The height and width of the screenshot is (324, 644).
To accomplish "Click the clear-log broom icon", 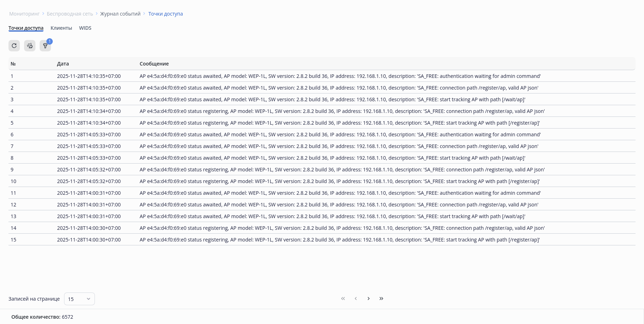I will [x=30, y=46].
